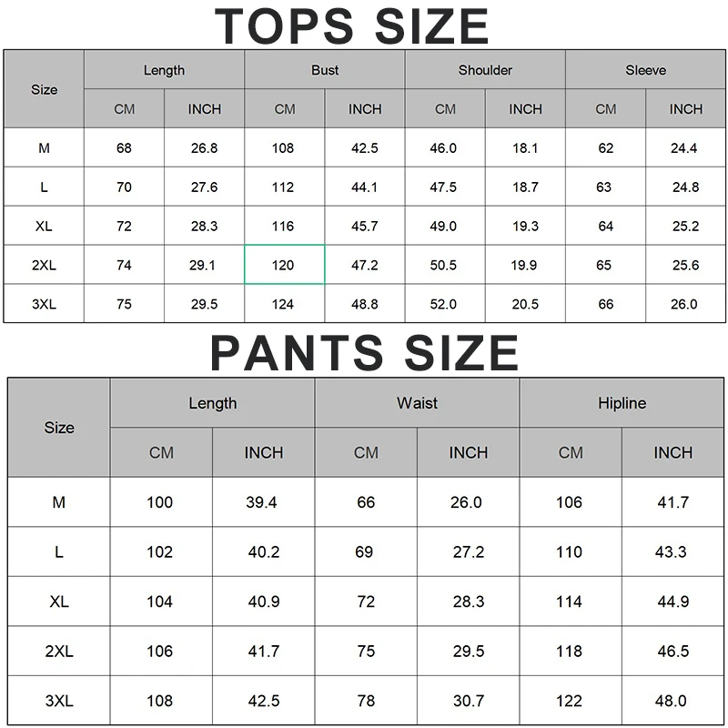The image size is (728, 728).
Task: Select the 44.9 hipline inch cell
Action: click(x=672, y=602)
